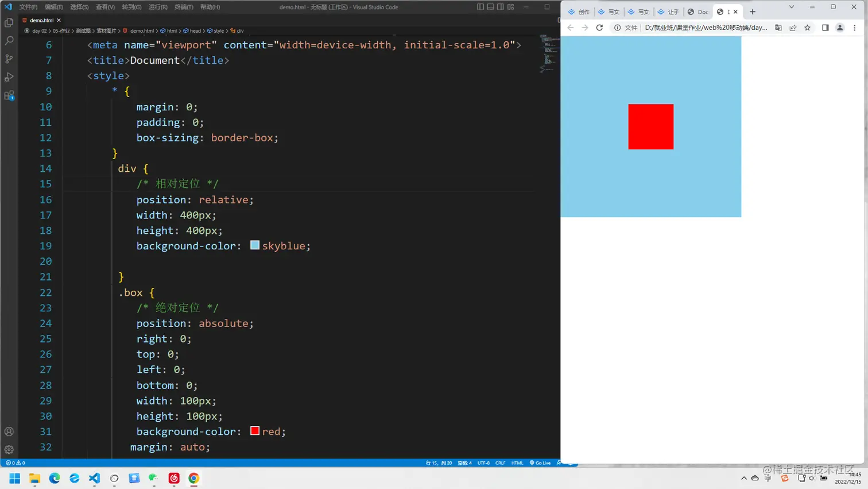Open the Accounts menu in activity bar
The width and height of the screenshot is (868, 489).
pyautogui.click(x=9, y=432)
